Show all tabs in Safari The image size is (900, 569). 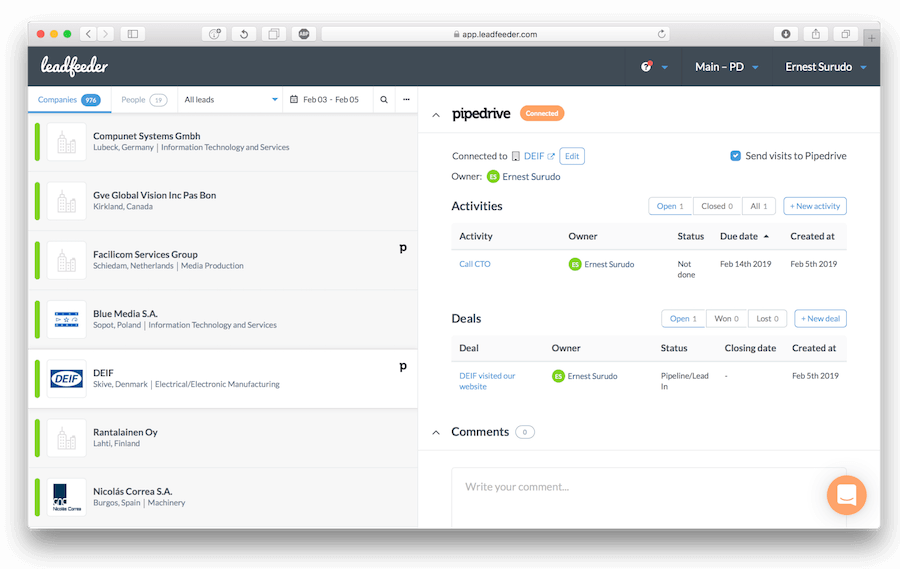click(x=845, y=34)
